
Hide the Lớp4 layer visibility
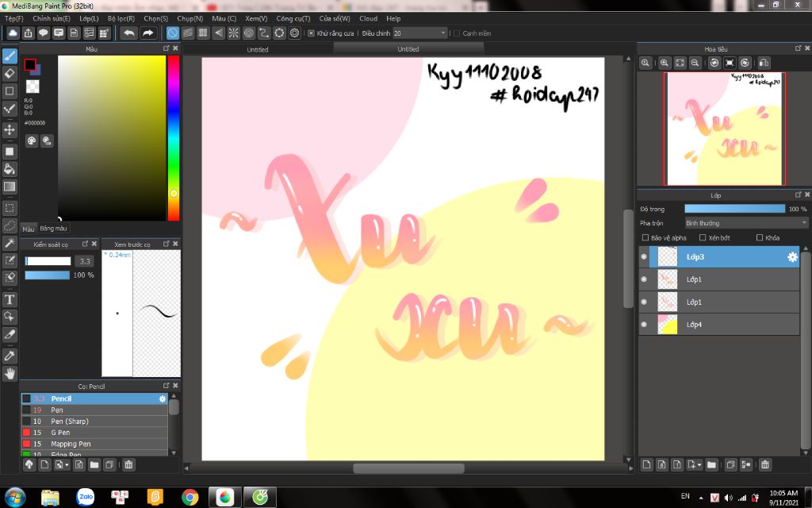(644, 325)
